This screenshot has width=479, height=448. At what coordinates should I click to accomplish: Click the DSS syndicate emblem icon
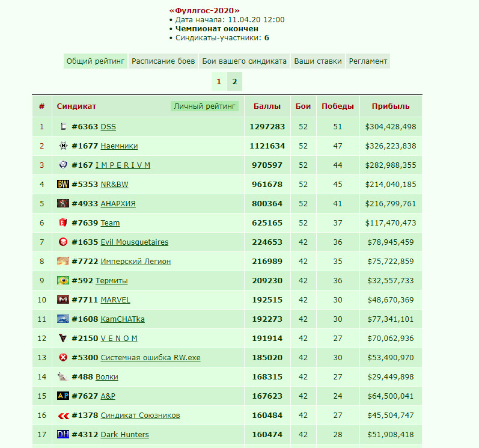[x=63, y=126]
